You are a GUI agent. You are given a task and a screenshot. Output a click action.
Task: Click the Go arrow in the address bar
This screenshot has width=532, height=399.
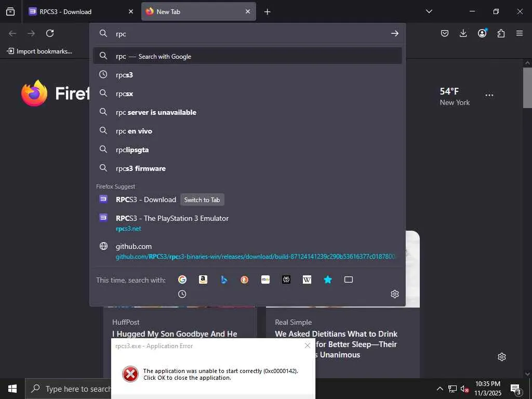pos(395,33)
